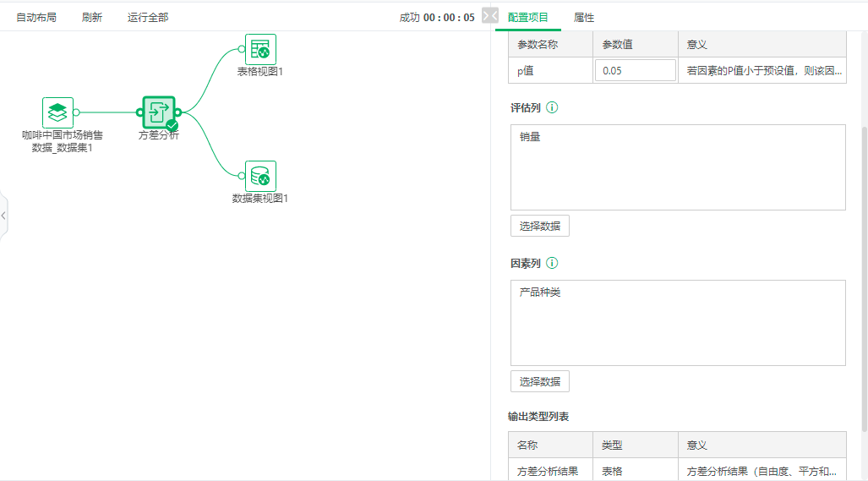868x481 pixels.
Task: Click 选择数据 button under 评估列
Action: (x=540, y=226)
